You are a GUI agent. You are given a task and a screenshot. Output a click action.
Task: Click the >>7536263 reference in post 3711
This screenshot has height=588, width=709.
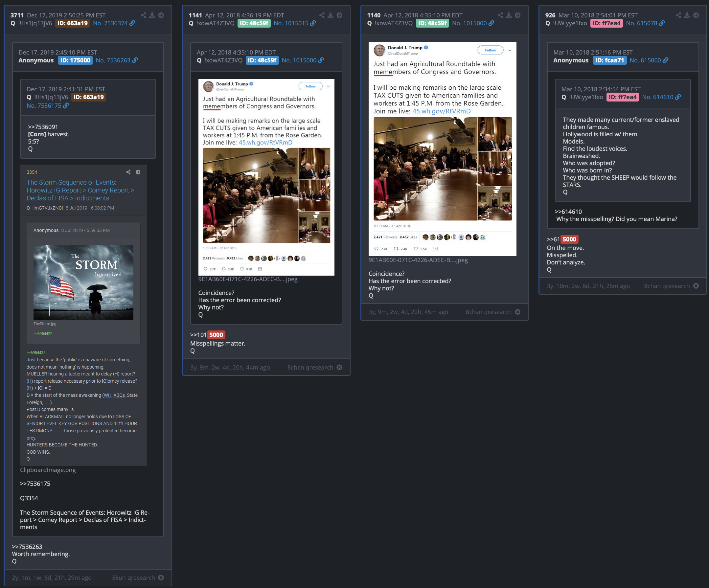pyautogui.click(x=27, y=547)
